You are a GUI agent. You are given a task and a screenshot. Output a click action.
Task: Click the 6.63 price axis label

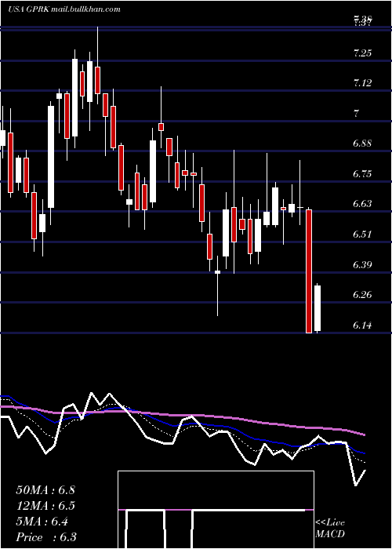click(x=362, y=204)
